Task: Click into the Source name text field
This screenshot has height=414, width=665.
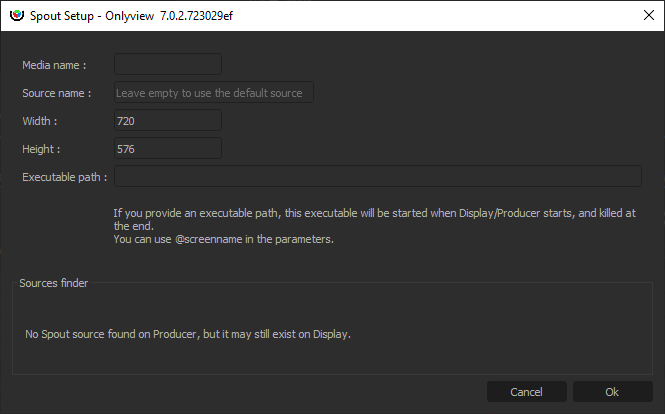Action: 214,92
